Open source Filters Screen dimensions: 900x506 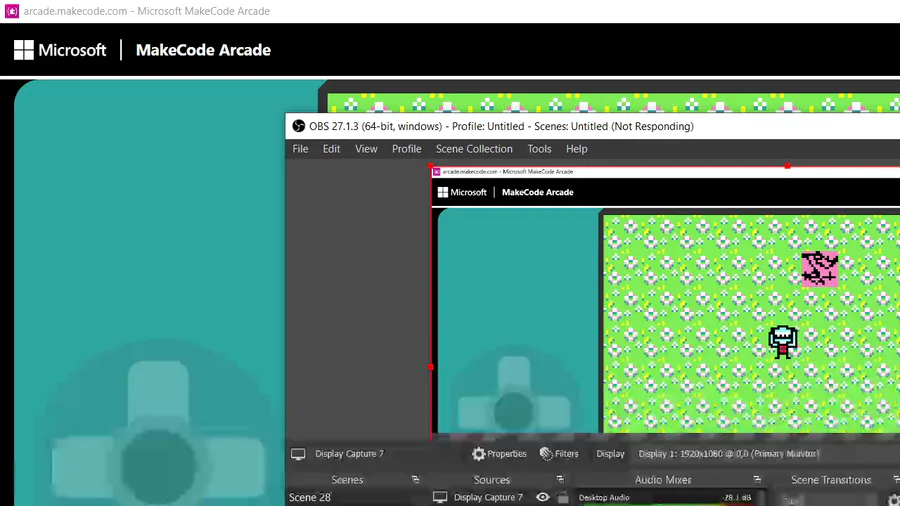[559, 454]
